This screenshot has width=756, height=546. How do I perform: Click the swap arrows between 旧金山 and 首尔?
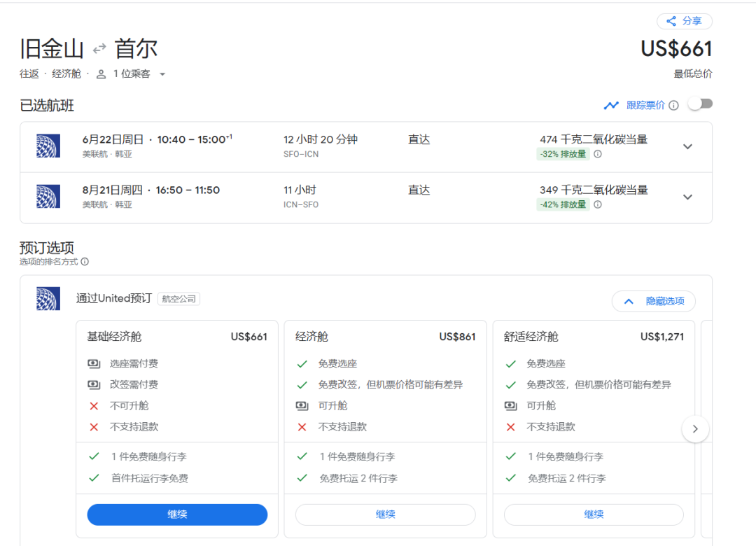99,48
